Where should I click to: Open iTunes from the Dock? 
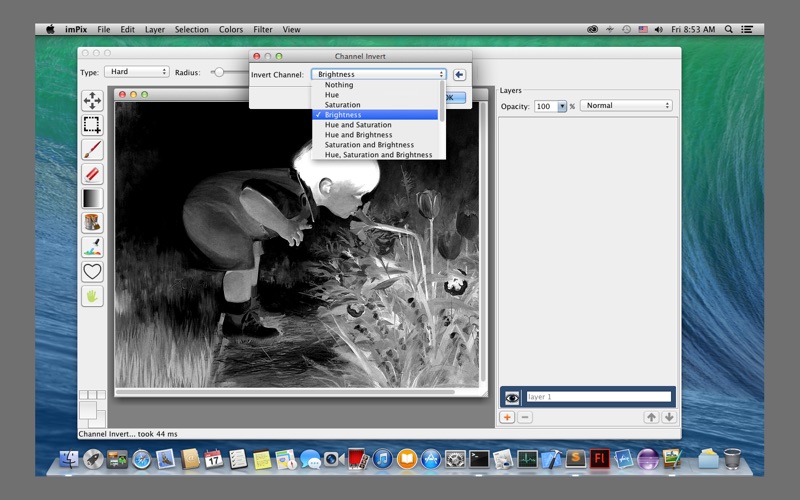(x=383, y=459)
